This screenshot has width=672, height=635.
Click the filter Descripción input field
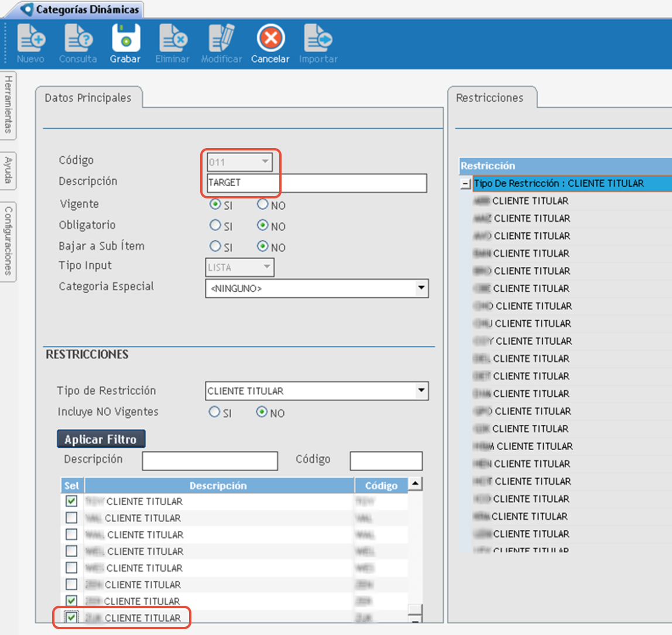pos(210,461)
